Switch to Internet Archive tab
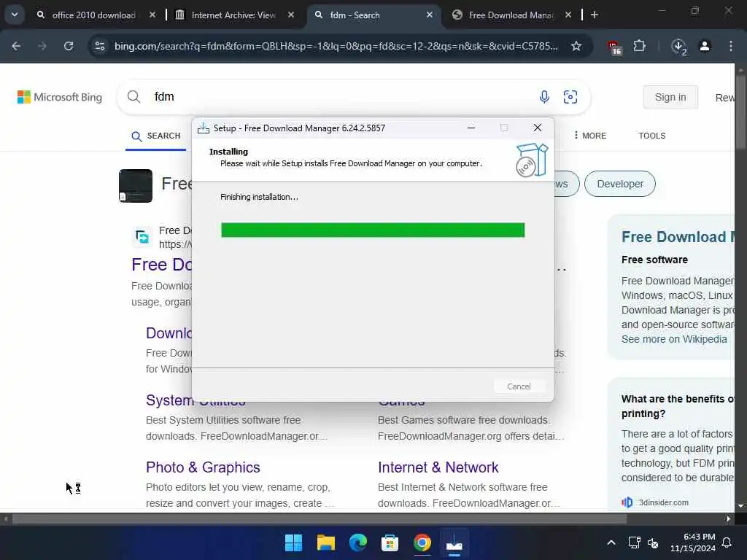Viewport: 747px width, 560px height. (233, 15)
